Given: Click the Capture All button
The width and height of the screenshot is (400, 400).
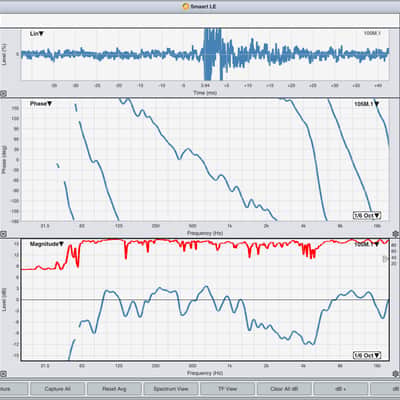Looking at the screenshot, I should coord(57,389).
